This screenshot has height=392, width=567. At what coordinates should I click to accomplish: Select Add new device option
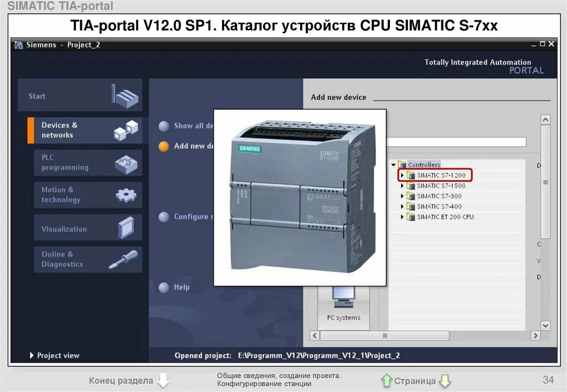click(186, 146)
